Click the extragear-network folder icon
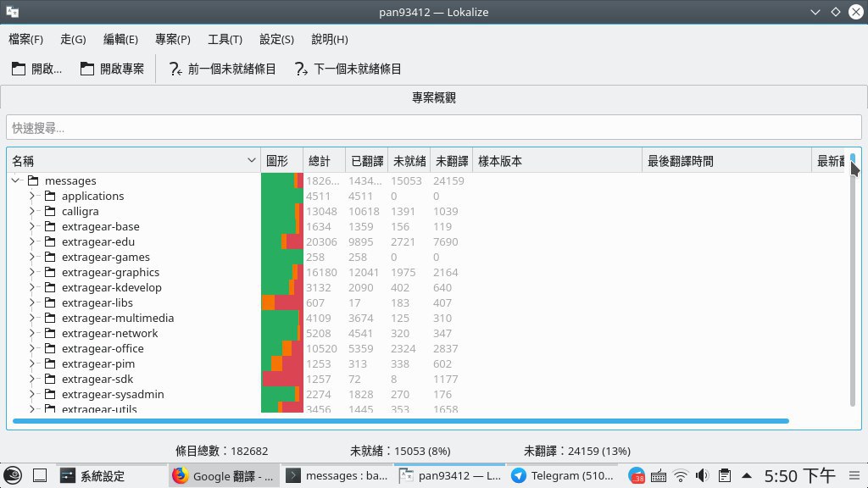 pyautogui.click(x=50, y=333)
